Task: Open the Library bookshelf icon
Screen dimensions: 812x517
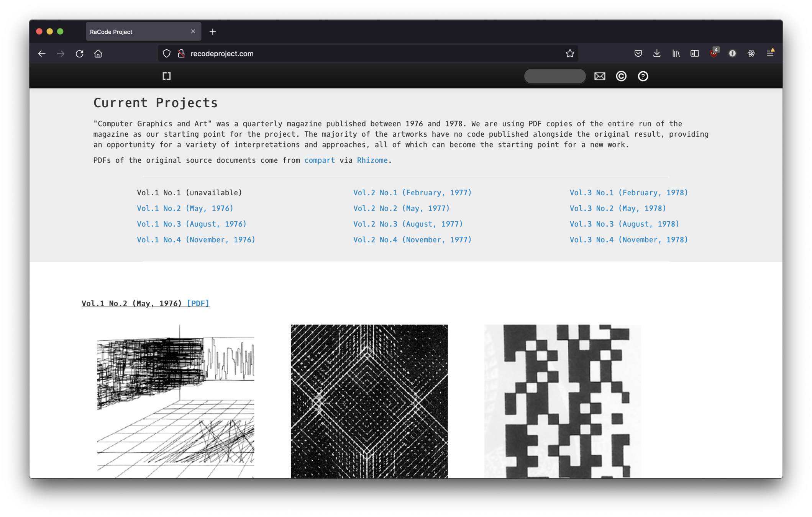Action: (676, 54)
